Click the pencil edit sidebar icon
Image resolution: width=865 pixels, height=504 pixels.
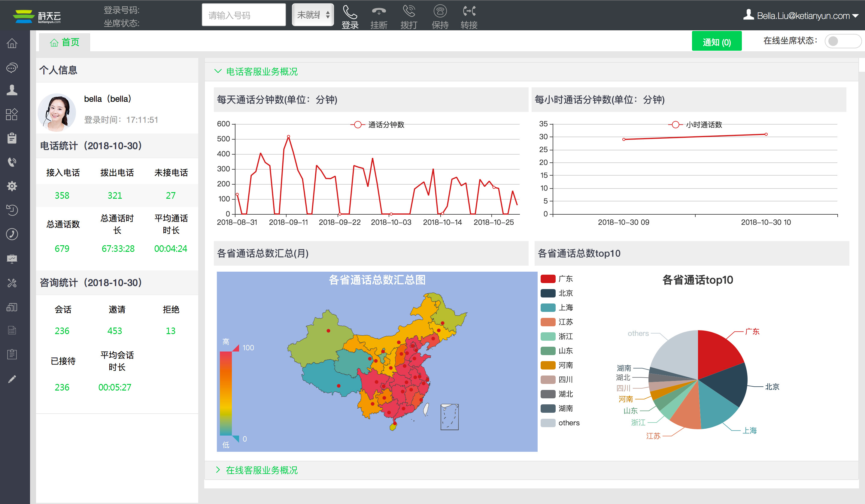click(12, 379)
